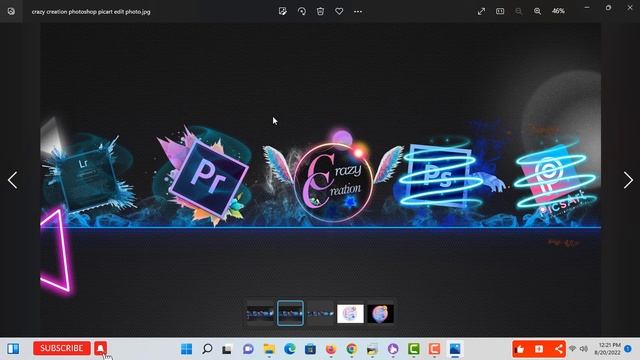The image size is (640, 360).
Task: Open taskbar Search
Action: (207, 349)
